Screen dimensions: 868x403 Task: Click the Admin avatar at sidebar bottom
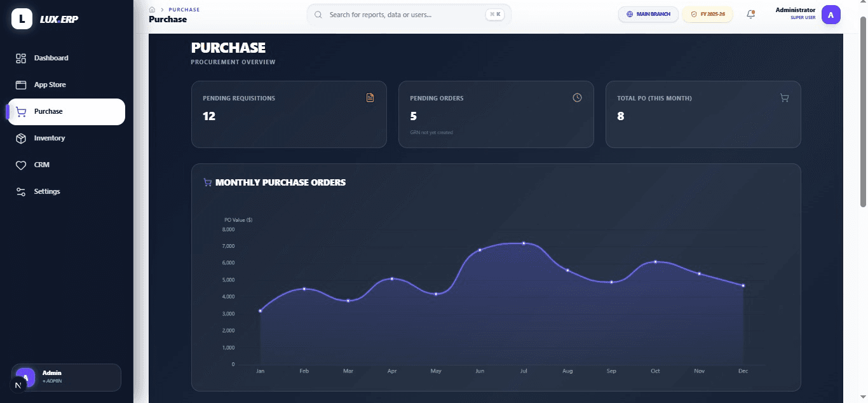pos(25,376)
